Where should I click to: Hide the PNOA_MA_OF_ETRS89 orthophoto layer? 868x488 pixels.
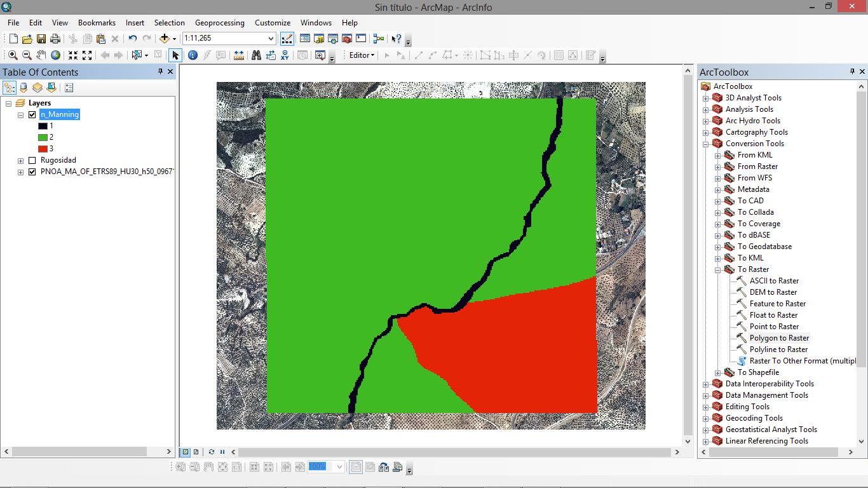click(32, 172)
